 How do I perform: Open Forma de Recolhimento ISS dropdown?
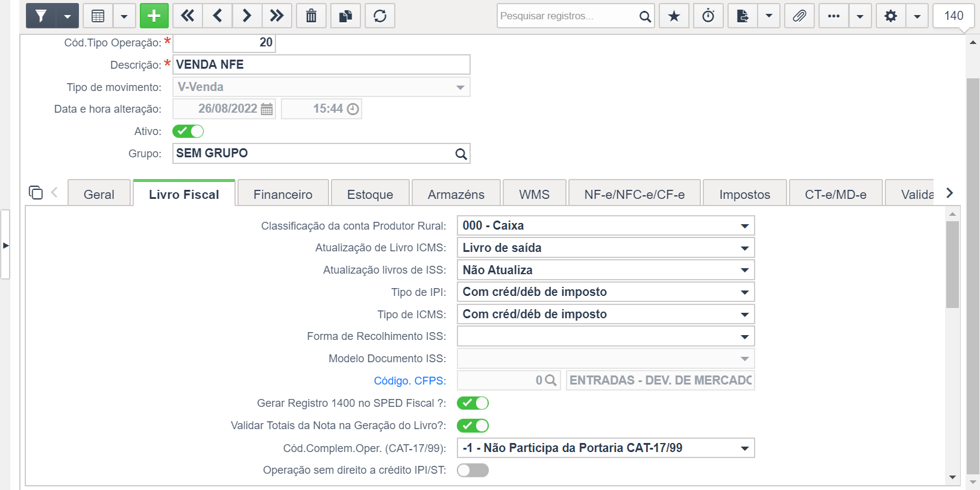pos(606,336)
